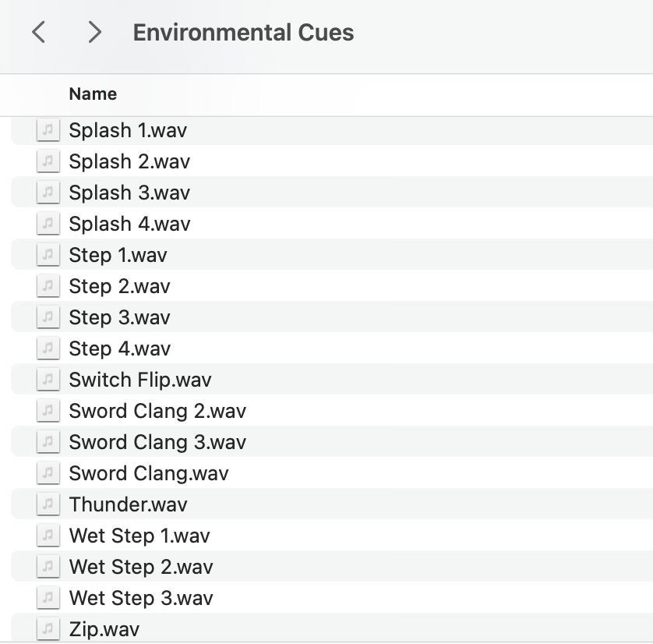This screenshot has height=644, width=653.
Task: Go forward with the right chevron button
Action: tap(95, 32)
